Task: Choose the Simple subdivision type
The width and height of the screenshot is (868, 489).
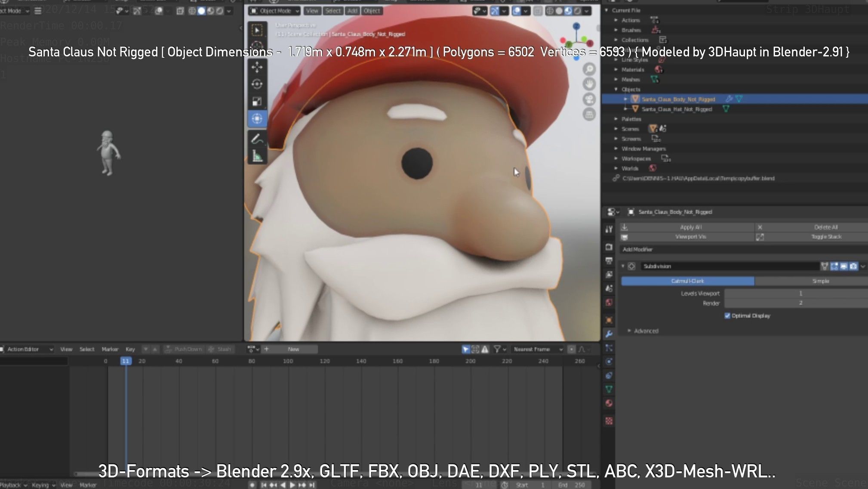Action: point(811,281)
